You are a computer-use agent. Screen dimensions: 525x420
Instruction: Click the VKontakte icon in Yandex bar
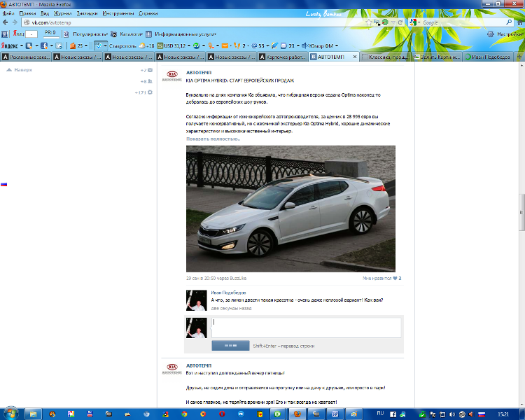[29, 45]
